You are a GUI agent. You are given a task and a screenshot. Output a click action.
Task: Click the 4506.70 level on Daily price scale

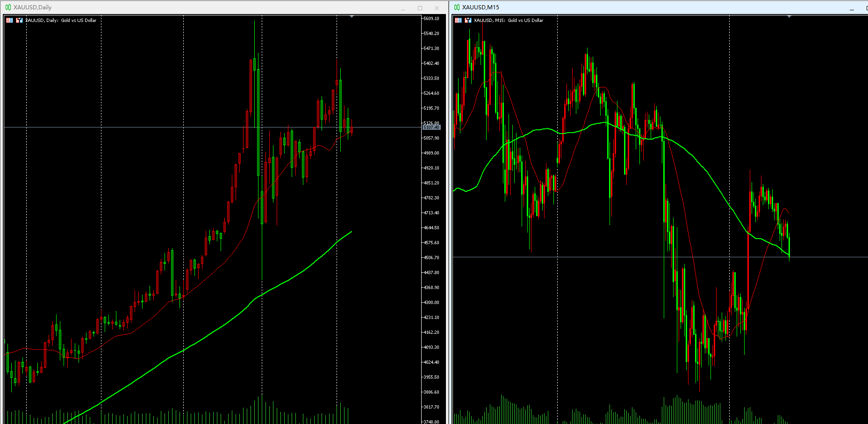[x=431, y=258]
